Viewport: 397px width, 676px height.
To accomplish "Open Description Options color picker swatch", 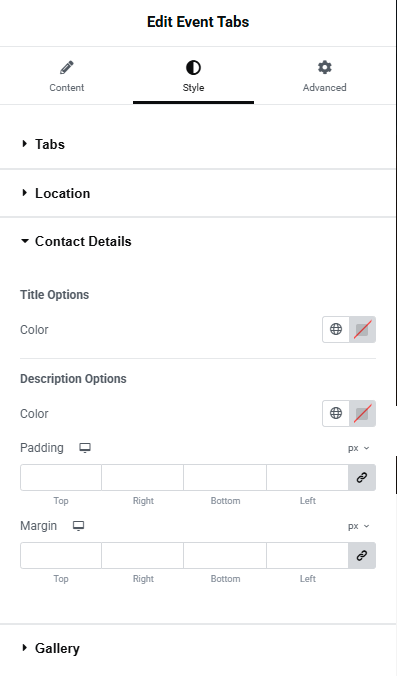I will pyautogui.click(x=362, y=413).
